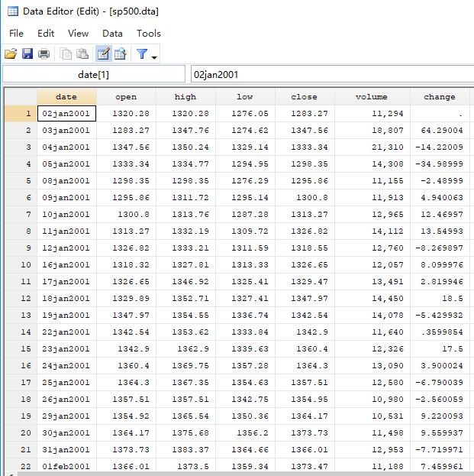Switch to Data Editor Edit mode icon

pyautogui.click(x=103, y=53)
